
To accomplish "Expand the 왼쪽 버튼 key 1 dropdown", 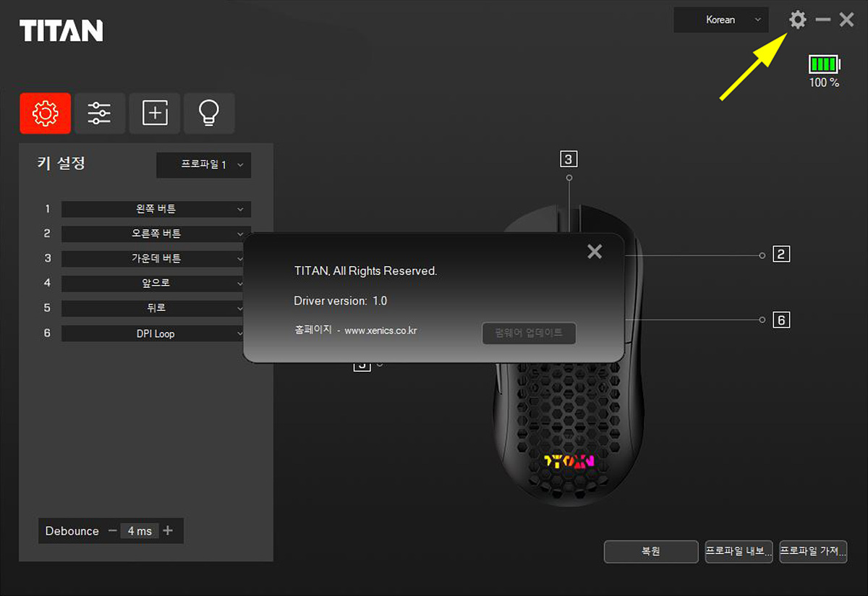I will pos(156,209).
